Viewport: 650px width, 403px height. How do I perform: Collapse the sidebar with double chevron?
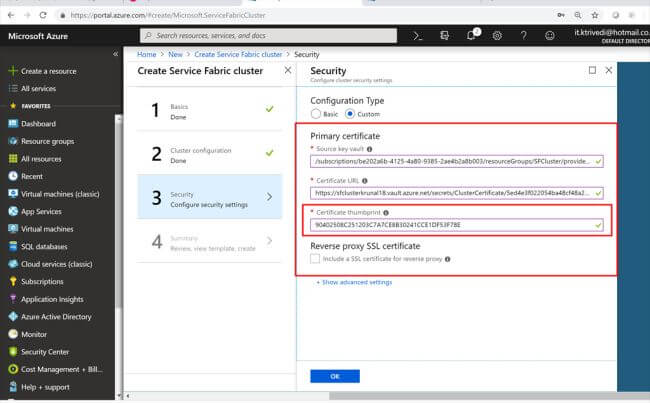pos(115,54)
